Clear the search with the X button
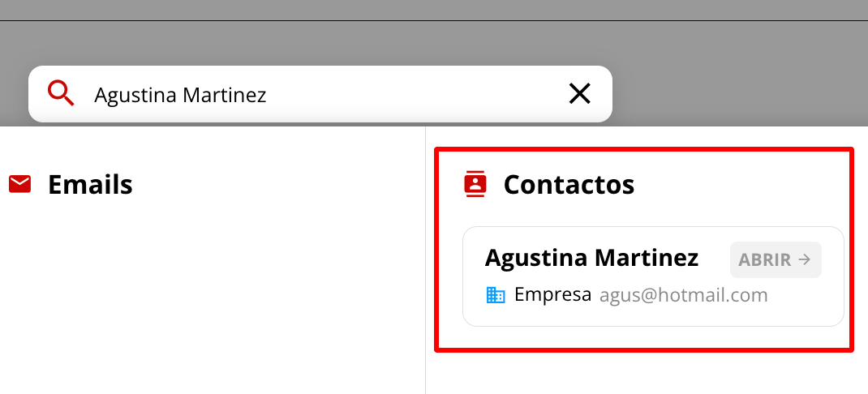Viewport: 868px width, 394px height. pos(579,94)
